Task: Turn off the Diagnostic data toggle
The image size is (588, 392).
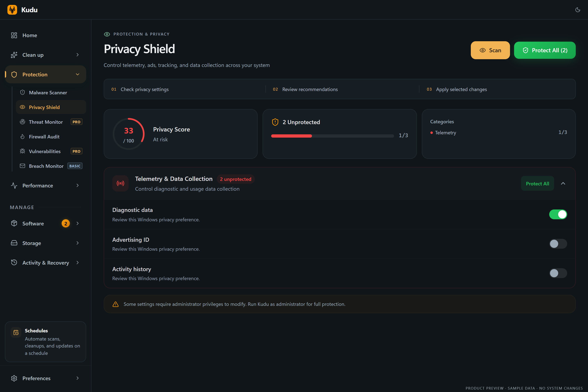Action: pyautogui.click(x=558, y=214)
